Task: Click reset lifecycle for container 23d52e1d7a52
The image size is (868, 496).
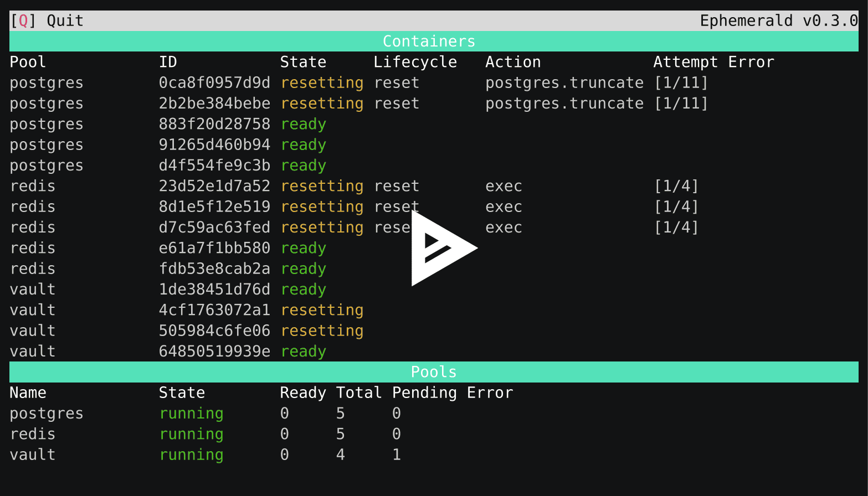Action: [397, 186]
